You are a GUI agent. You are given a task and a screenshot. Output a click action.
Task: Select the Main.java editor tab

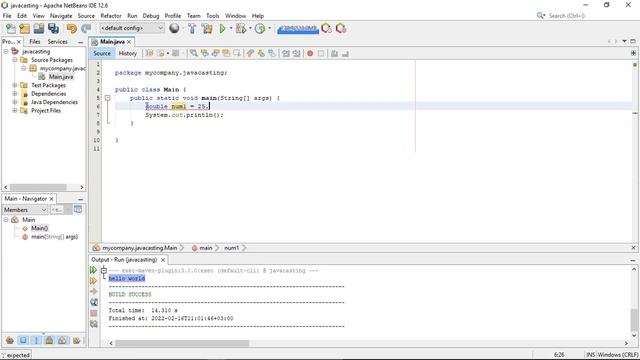pyautogui.click(x=112, y=42)
